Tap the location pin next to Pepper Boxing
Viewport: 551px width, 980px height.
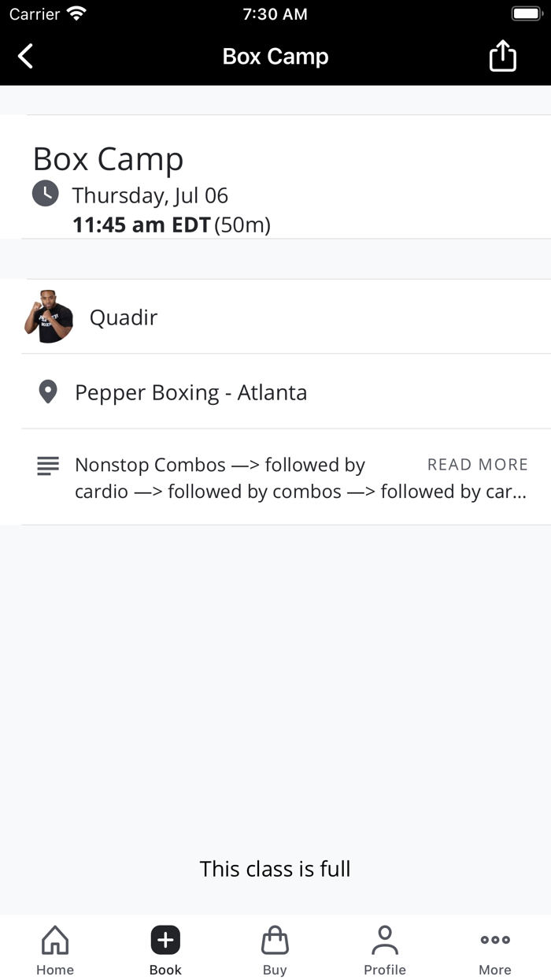click(47, 392)
